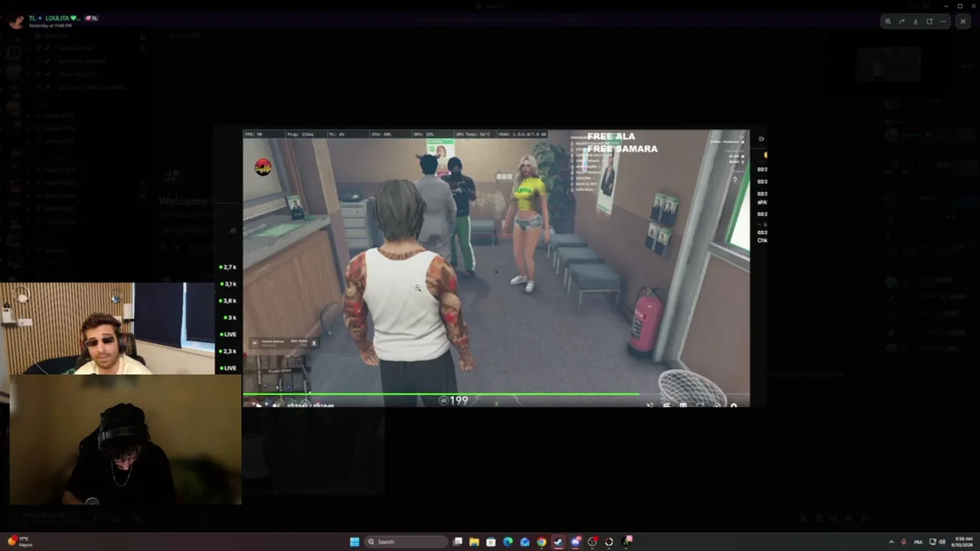The height and width of the screenshot is (551, 980).
Task: Open Google Chrome from the taskbar
Action: pos(541,542)
